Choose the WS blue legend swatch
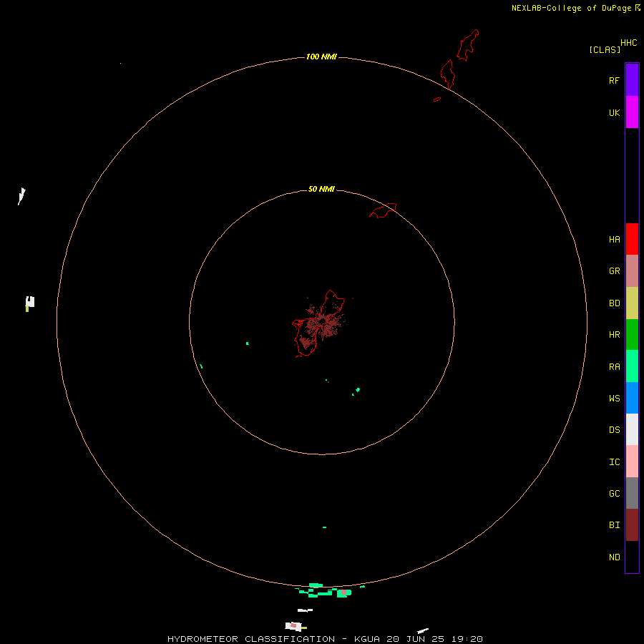The image size is (644, 644). click(632, 398)
